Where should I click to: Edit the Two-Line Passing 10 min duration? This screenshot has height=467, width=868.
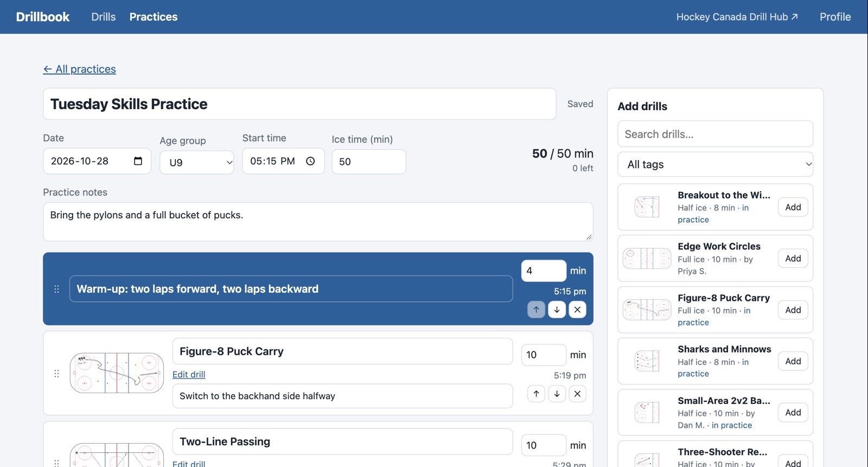point(544,445)
